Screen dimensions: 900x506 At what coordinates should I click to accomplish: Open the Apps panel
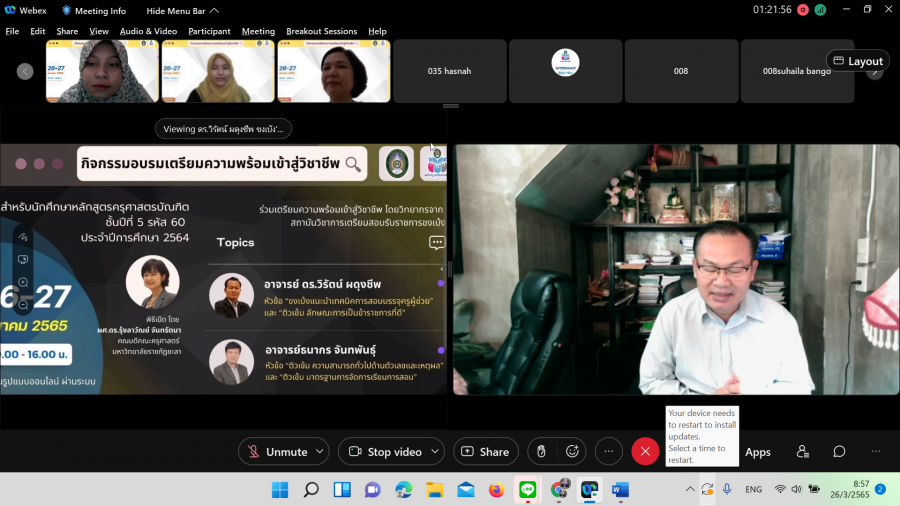[x=758, y=452]
